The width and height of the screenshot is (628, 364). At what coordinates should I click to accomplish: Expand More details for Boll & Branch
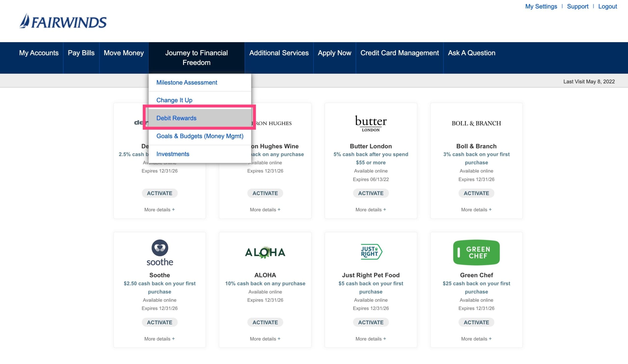[476, 210]
